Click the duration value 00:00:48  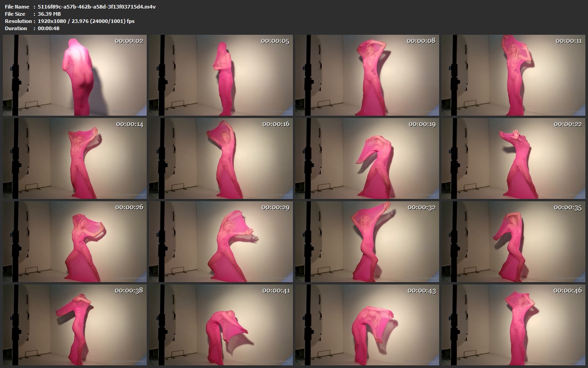49,28
